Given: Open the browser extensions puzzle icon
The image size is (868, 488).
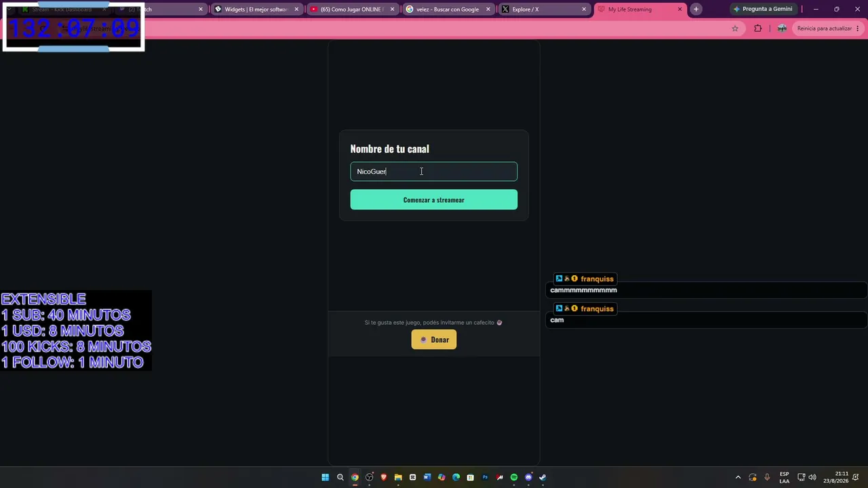Looking at the screenshot, I should click(758, 28).
